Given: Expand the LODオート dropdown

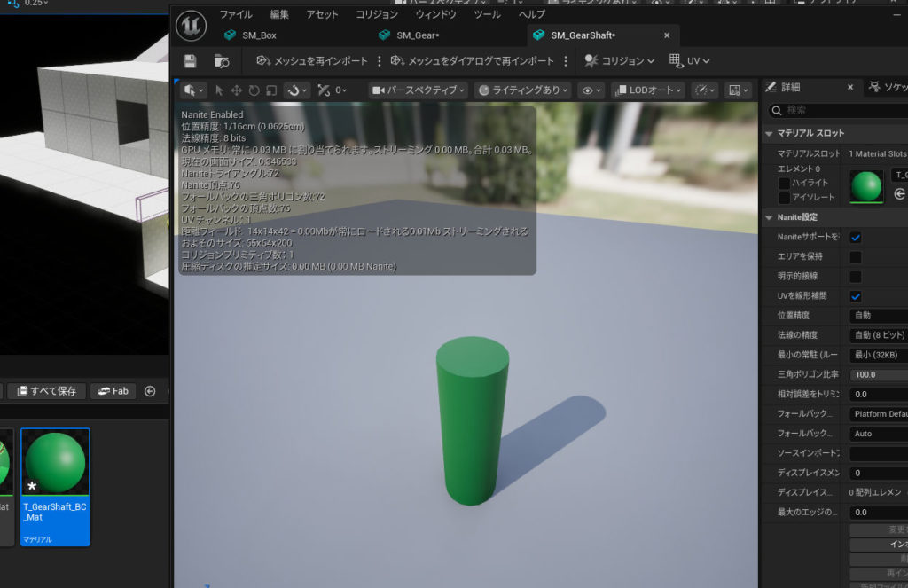Looking at the screenshot, I should pos(647,90).
